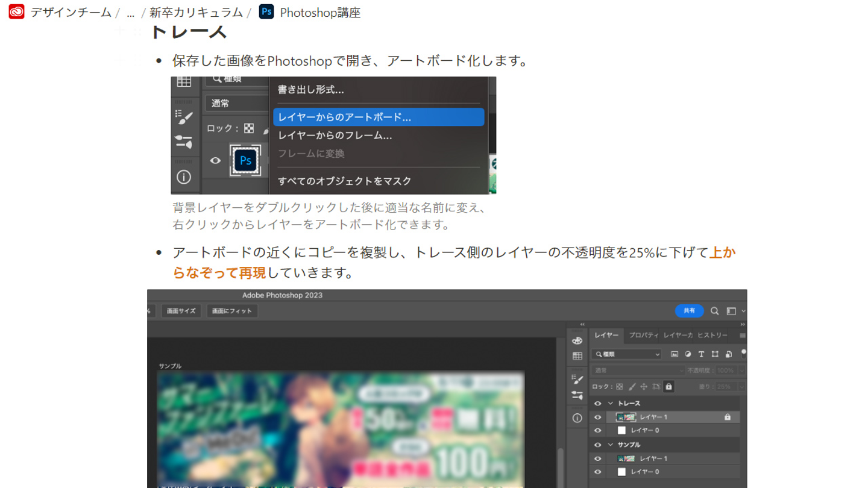
Task: Go to the 新卒カリキュラム breadcrumb page
Action: coord(196,12)
